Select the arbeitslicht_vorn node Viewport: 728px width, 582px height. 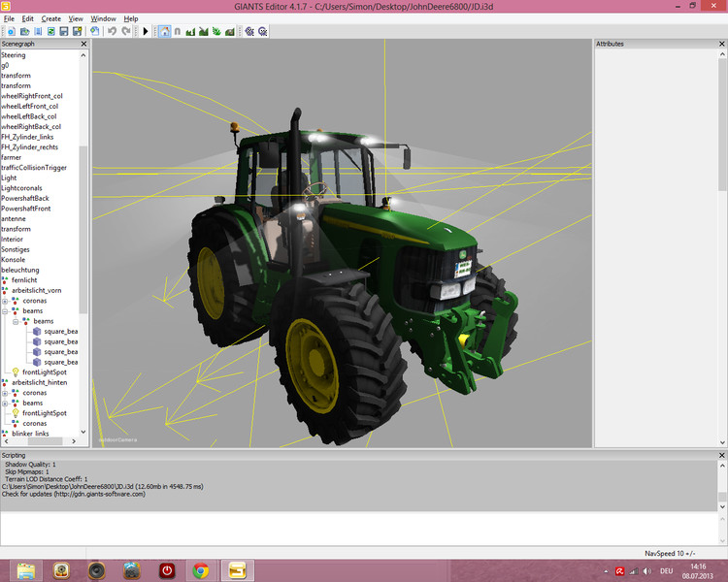(36, 290)
